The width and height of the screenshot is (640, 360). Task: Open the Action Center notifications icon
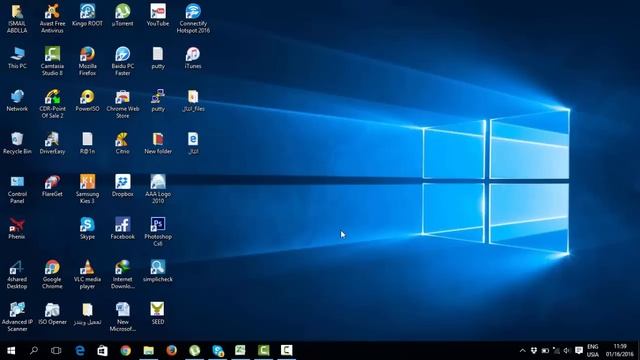pos(579,351)
